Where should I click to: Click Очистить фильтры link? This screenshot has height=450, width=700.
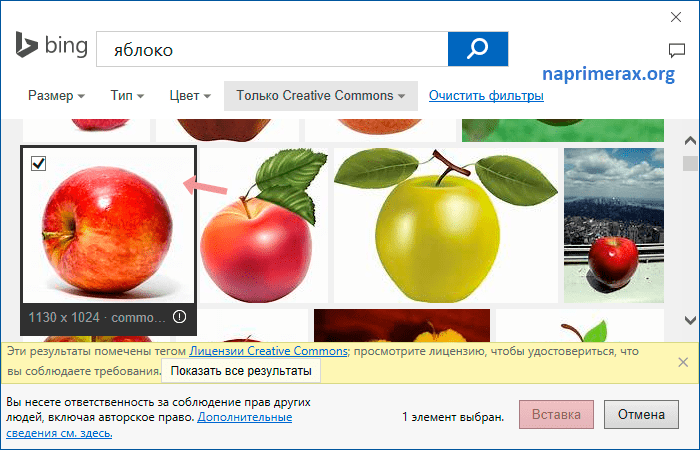486,96
